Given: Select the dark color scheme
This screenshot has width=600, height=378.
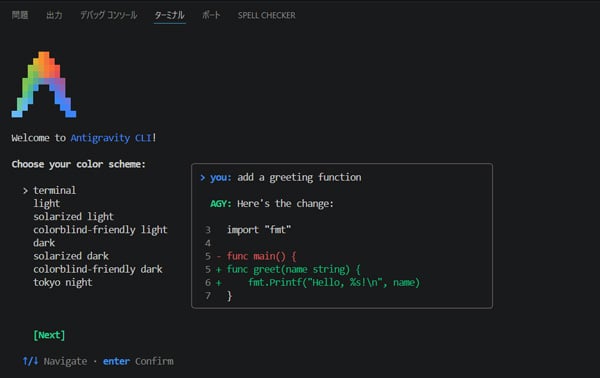Looking at the screenshot, I should 44,243.
